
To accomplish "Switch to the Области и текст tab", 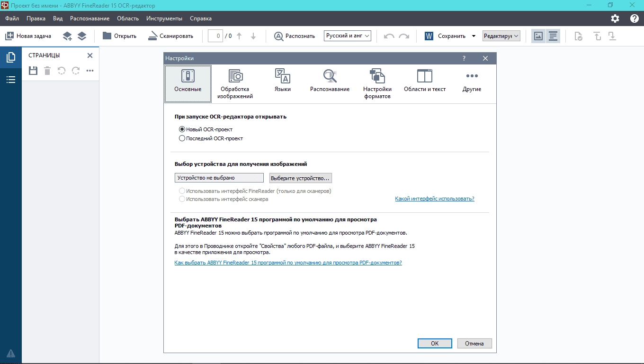I will (425, 83).
